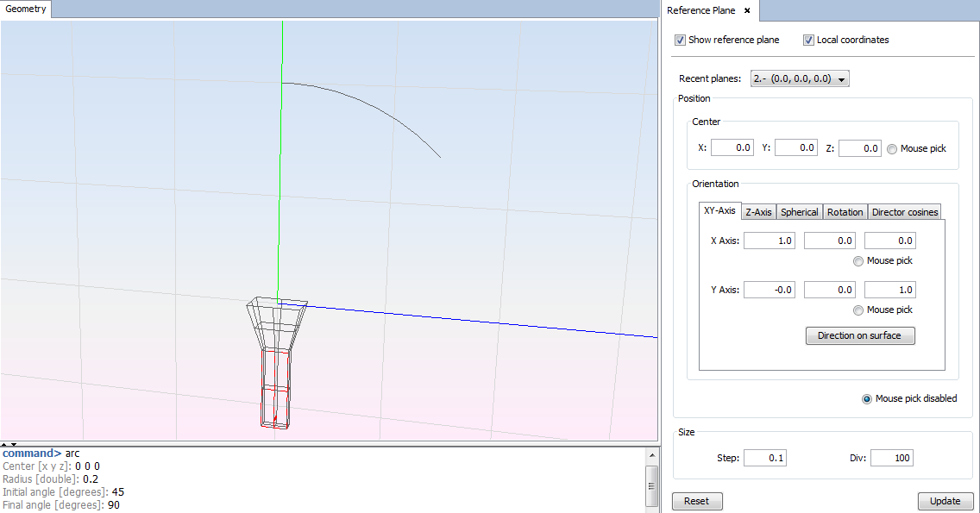Open the Director cosines tab

(904, 211)
